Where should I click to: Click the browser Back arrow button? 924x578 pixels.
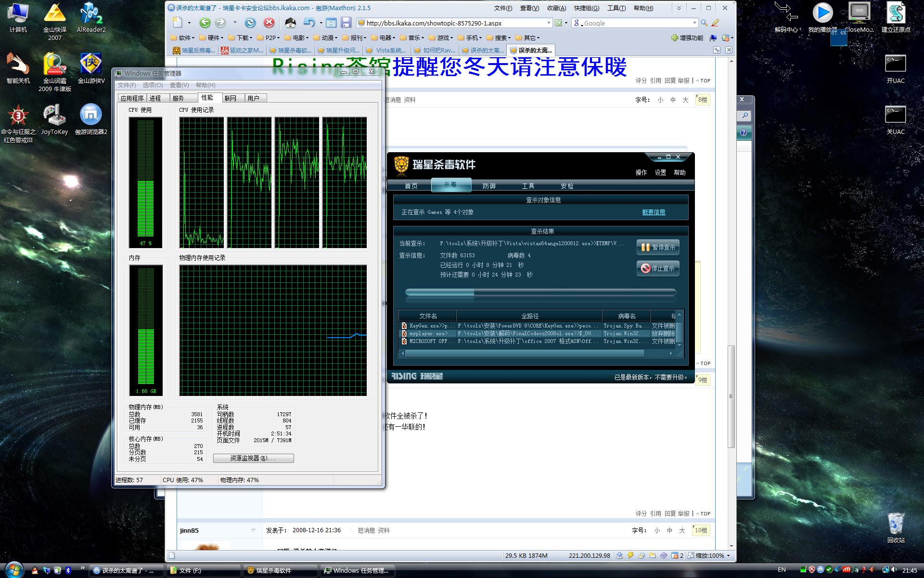[x=205, y=23]
